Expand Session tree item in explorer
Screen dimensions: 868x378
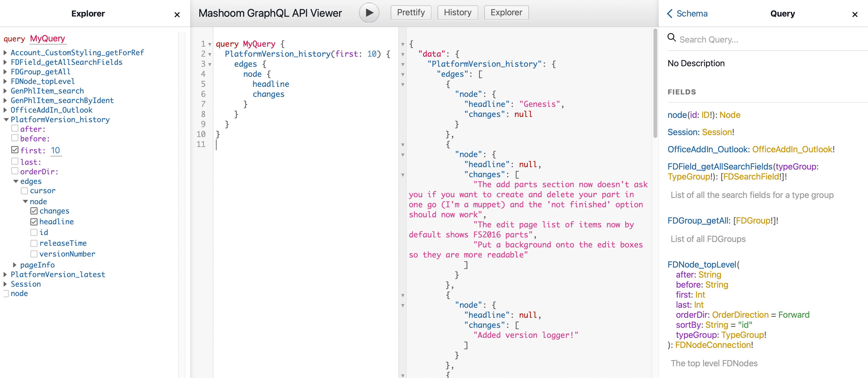pos(6,284)
